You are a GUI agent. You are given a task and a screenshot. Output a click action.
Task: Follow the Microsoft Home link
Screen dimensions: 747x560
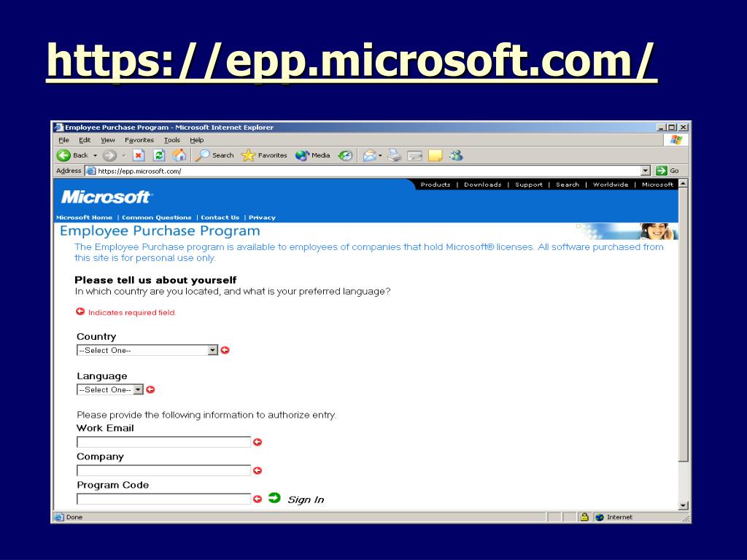coord(85,217)
